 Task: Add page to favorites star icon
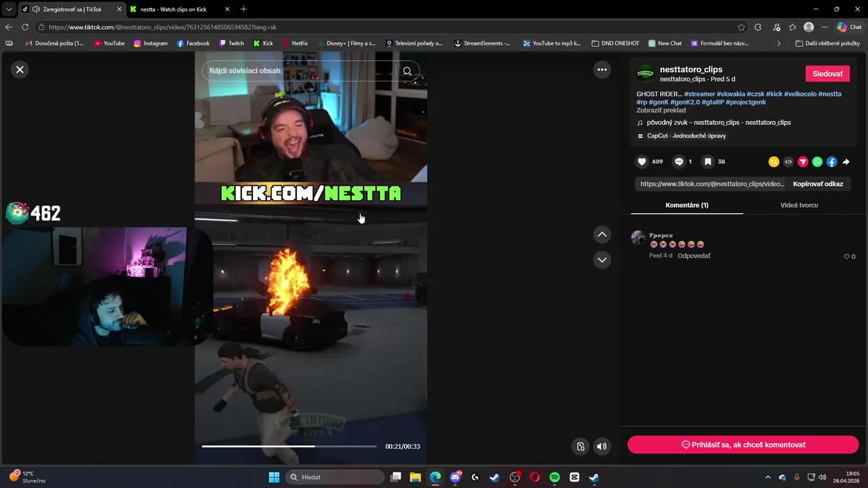tap(741, 27)
